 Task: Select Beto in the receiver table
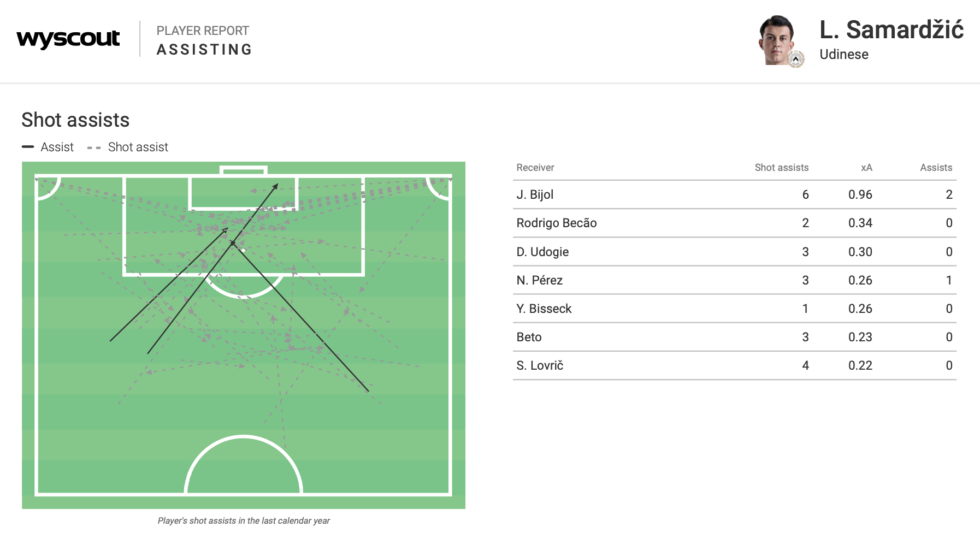(529, 337)
